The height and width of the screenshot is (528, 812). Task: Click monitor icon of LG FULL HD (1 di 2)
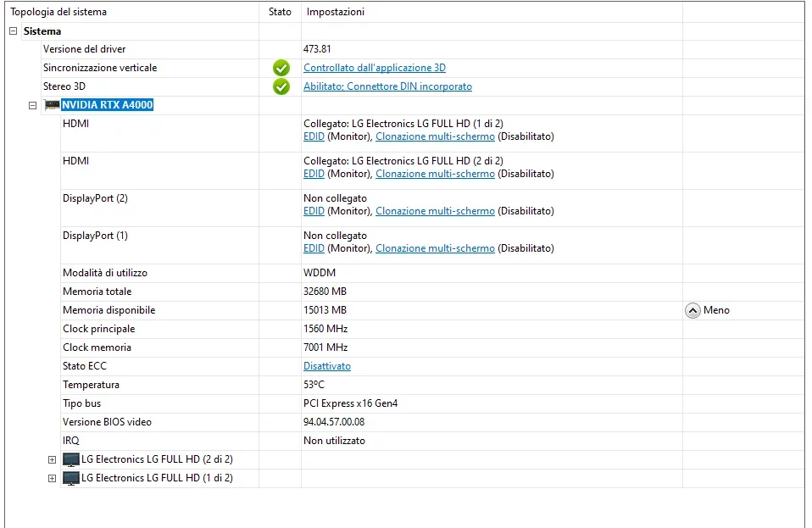71,478
